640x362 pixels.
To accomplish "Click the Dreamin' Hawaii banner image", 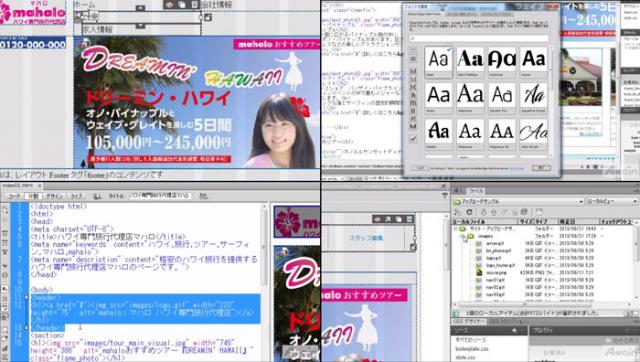I will [196, 102].
